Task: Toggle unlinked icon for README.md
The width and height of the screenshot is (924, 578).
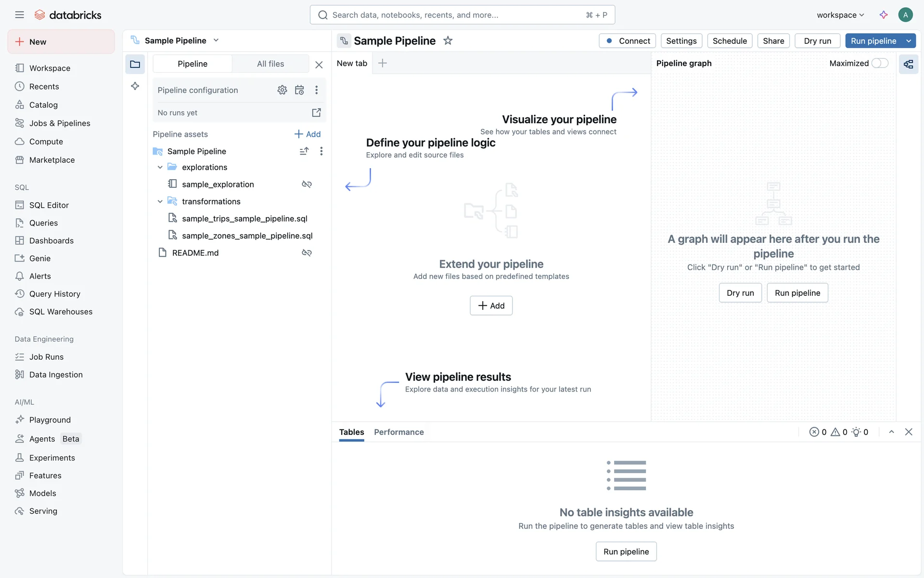Action: pyautogui.click(x=307, y=253)
